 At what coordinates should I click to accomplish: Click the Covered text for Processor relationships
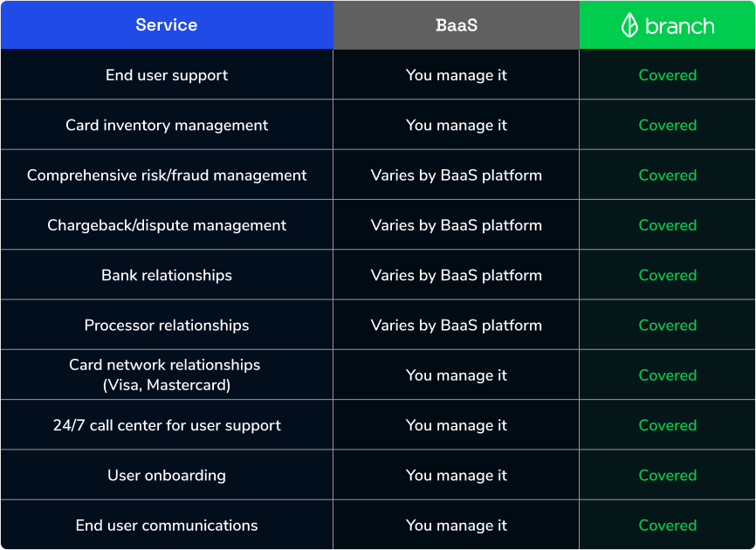click(x=667, y=325)
